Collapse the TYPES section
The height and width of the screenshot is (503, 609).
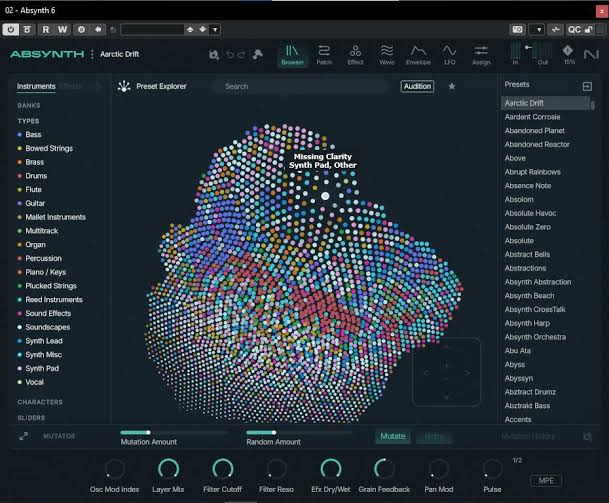[28, 121]
